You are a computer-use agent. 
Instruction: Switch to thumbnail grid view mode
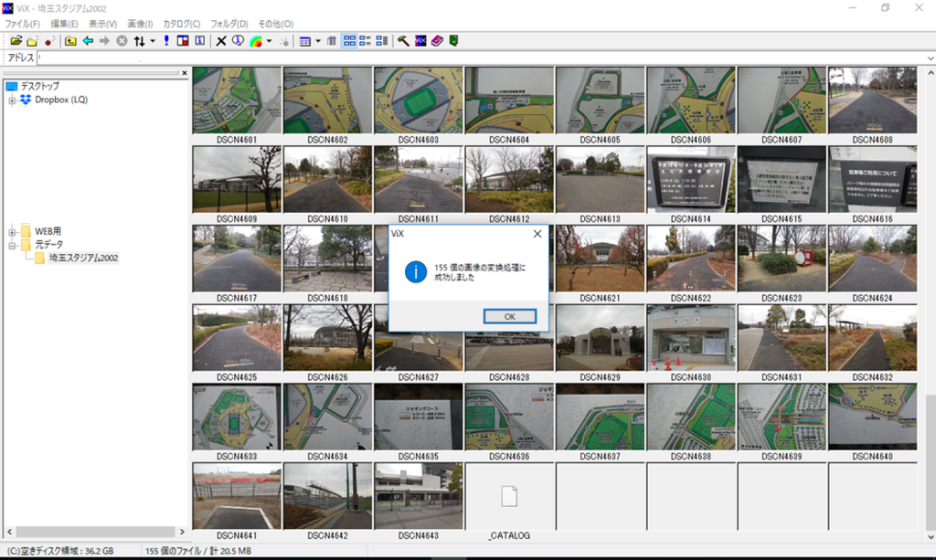click(x=349, y=41)
